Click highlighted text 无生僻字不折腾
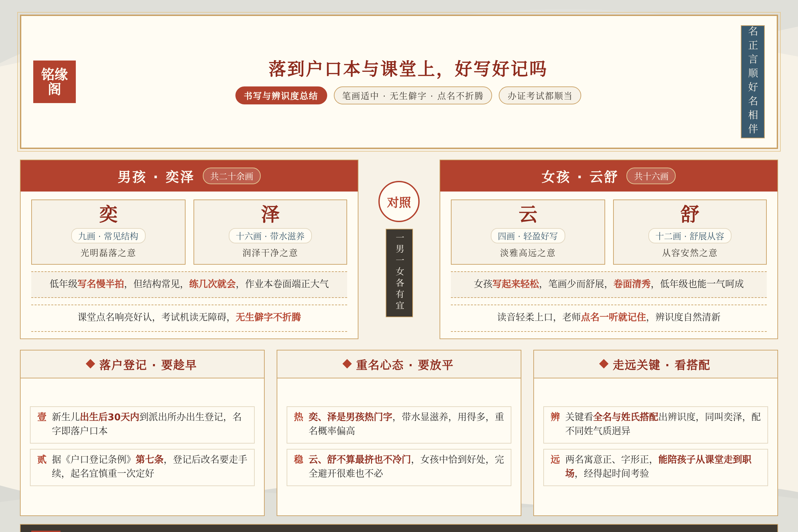This screenshot has width=798, height=532. pyautogui.click(x=268, y=317)
